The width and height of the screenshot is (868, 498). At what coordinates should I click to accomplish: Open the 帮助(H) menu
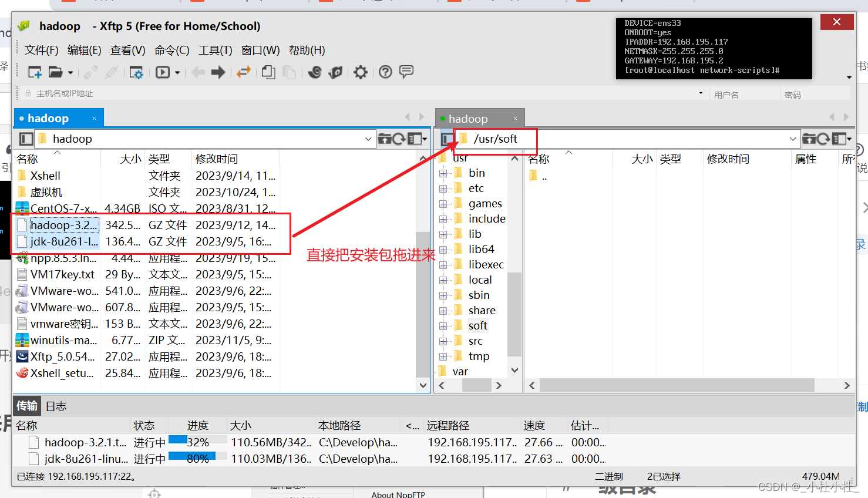pos(307,51)
